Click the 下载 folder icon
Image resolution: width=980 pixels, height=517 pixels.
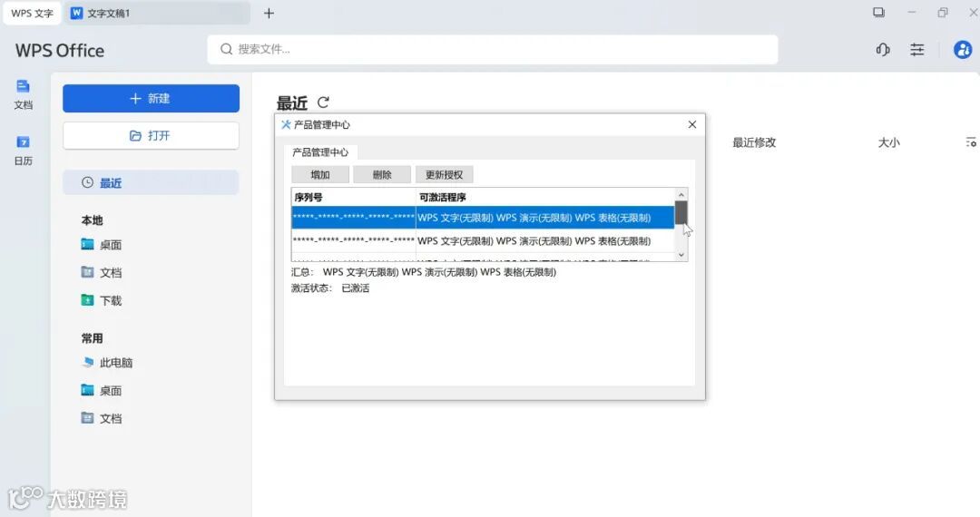point(87,300)
